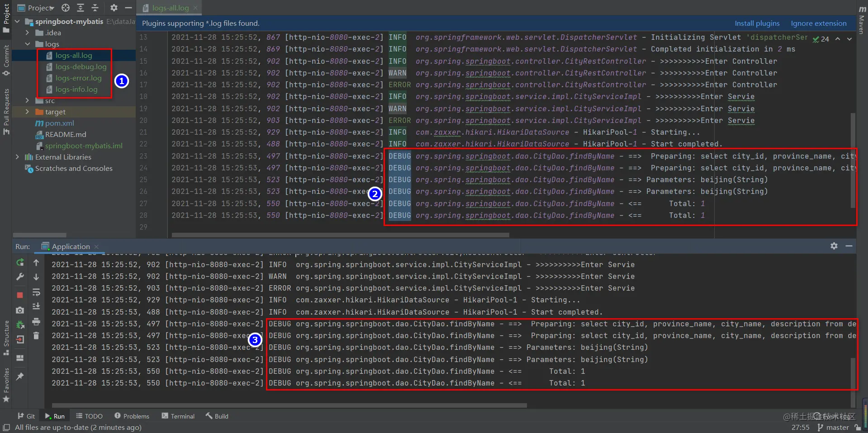Viewport: 868px width, 433px height.
Task: Click the editor horizontal scrollbar
Action: point(340,235)
